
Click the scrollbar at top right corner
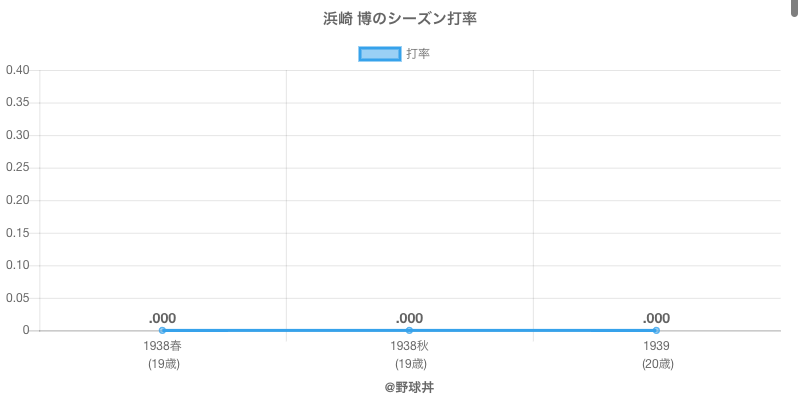pyautogui.click(x=790, y=8)
